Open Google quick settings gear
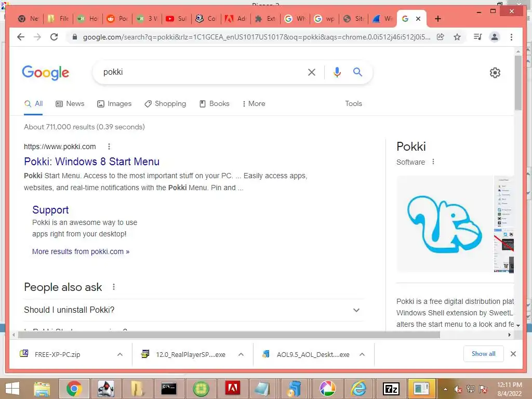532x399 pixels. point(495,73)
